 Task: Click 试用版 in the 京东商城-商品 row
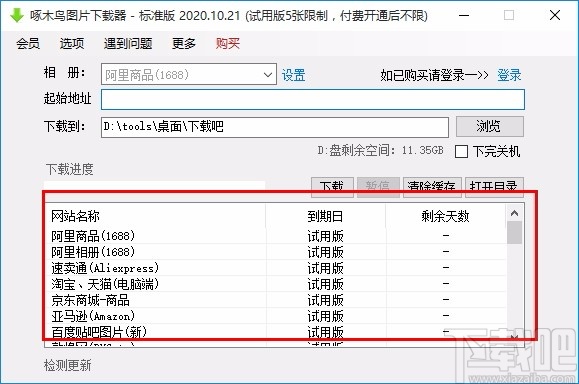click(325, 300)
